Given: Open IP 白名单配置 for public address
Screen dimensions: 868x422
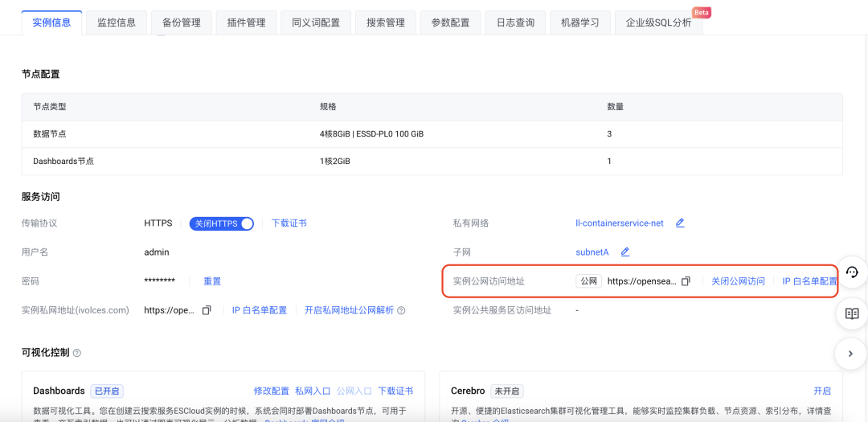Looking at the screenshot, I should coord(809,281).
